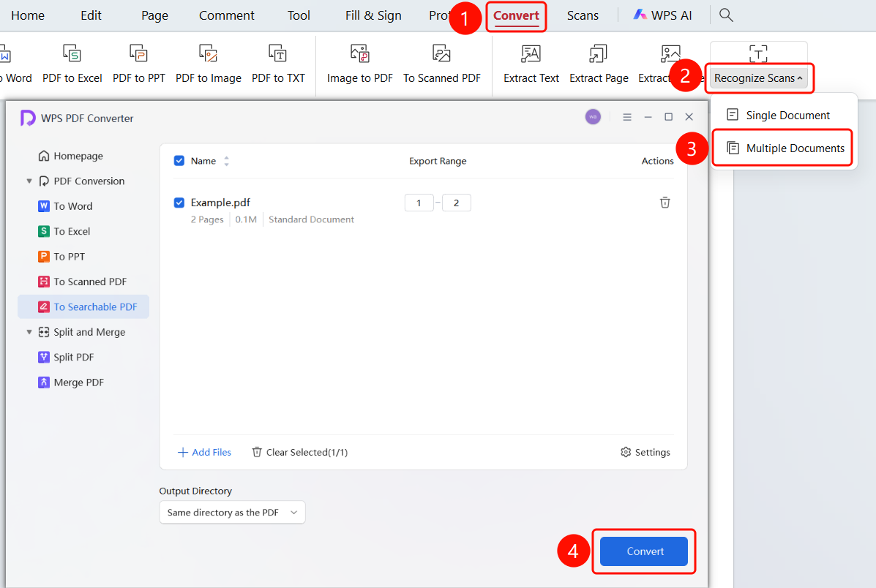Click the export range start page field
This screenshot has width=876, height=588.
(419, 203)
